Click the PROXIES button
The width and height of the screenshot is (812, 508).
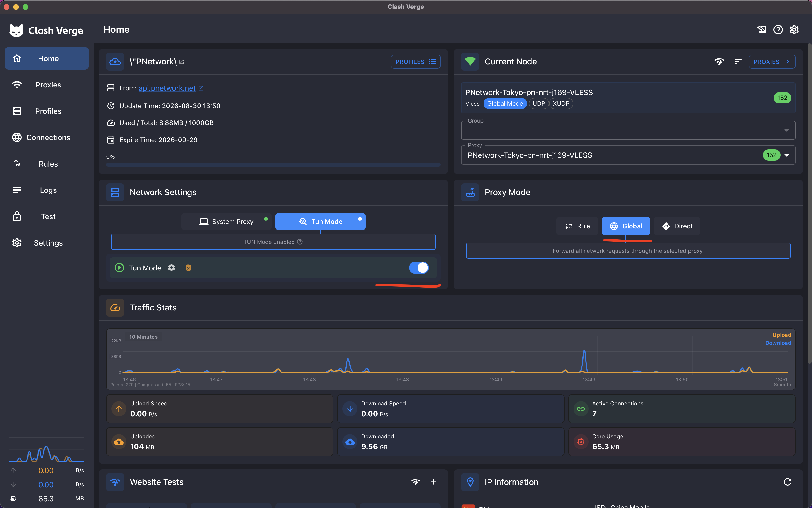click(772, 62)
